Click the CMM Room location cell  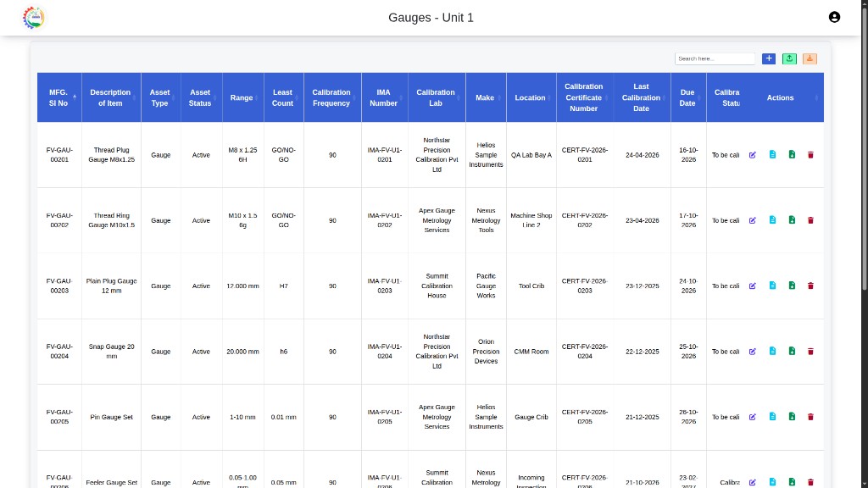[x=531, y=352]
